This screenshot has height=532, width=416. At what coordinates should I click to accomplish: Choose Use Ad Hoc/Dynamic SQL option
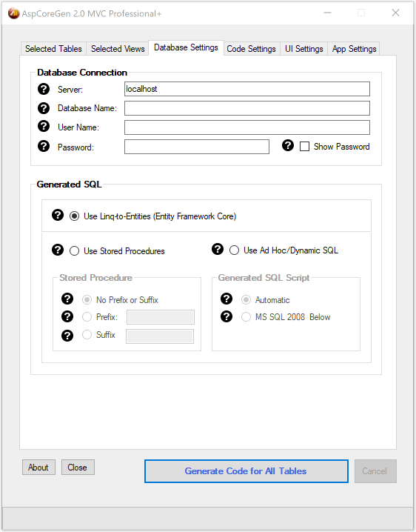tap(234, 250)
